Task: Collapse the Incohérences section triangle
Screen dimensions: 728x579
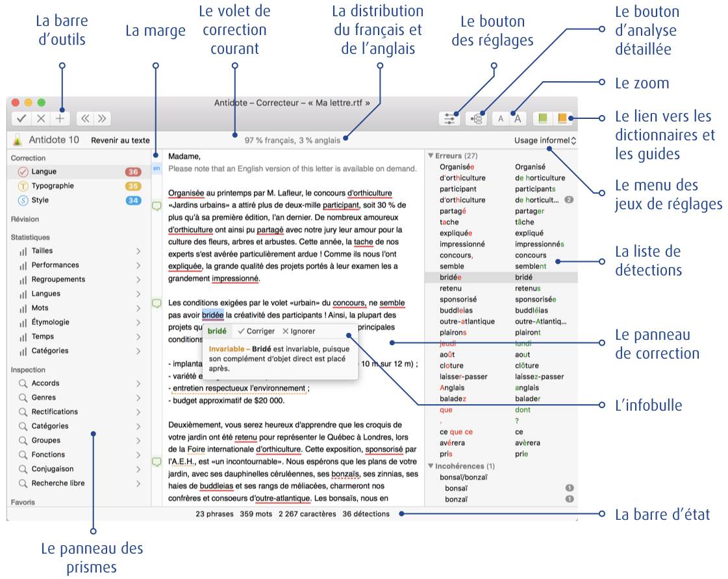Action: pos(430,466)
